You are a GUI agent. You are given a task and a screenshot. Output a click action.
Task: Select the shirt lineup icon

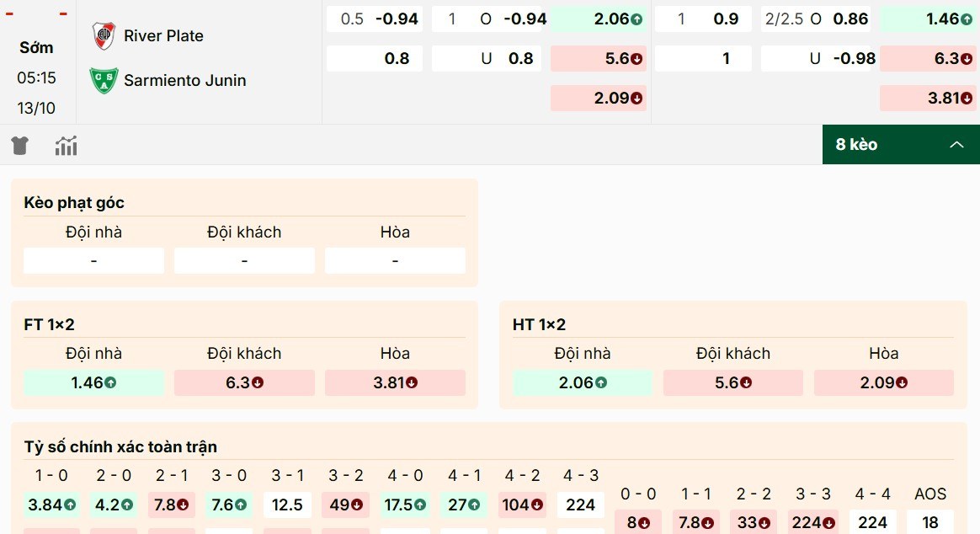coord(19,144)
